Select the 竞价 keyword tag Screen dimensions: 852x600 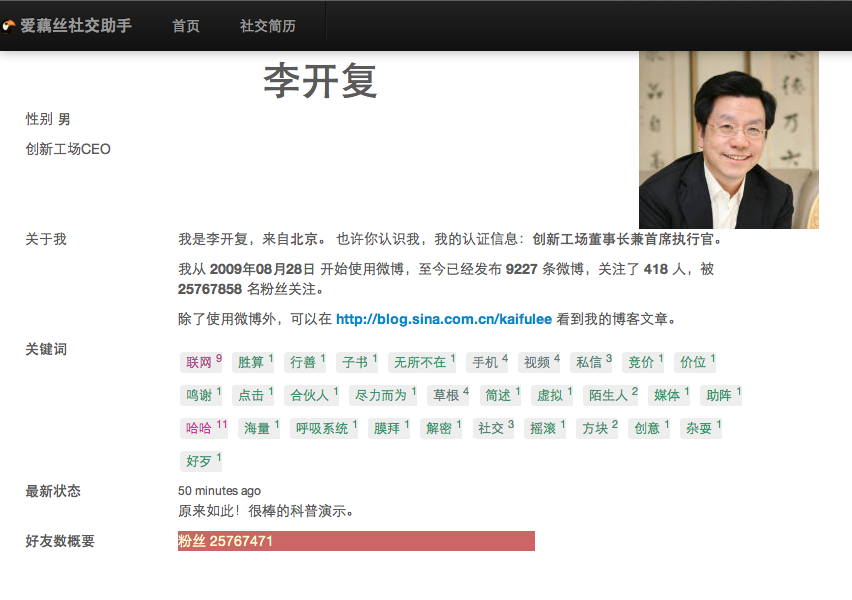pyautogui.click(x=643, y=362)
